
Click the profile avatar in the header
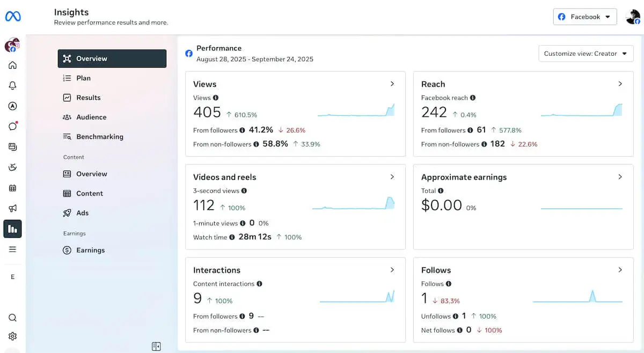pos(633,17)
